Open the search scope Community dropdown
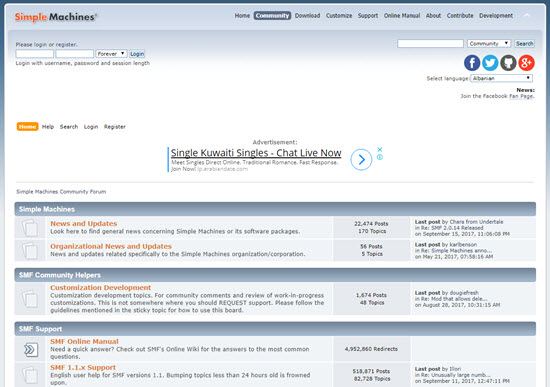Screen dimensions: 550x387 (x=489, y=44)
